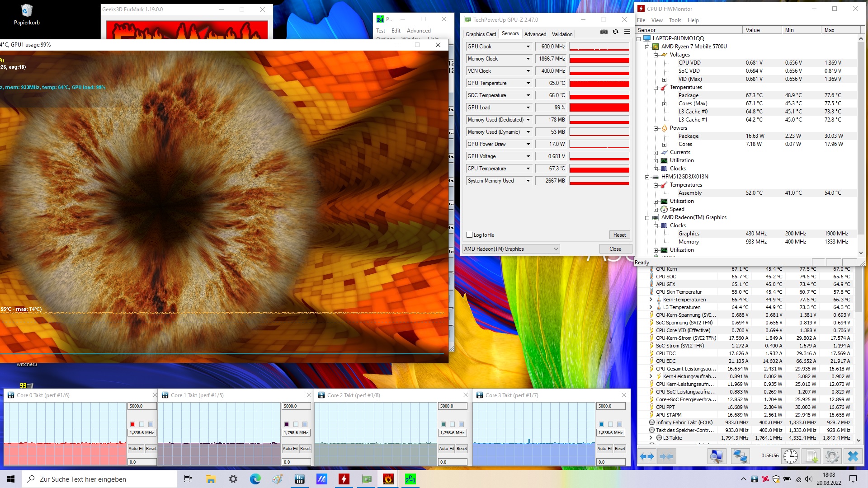
Task: Open the Tools menu in HWMonitor
Action: 675,20
